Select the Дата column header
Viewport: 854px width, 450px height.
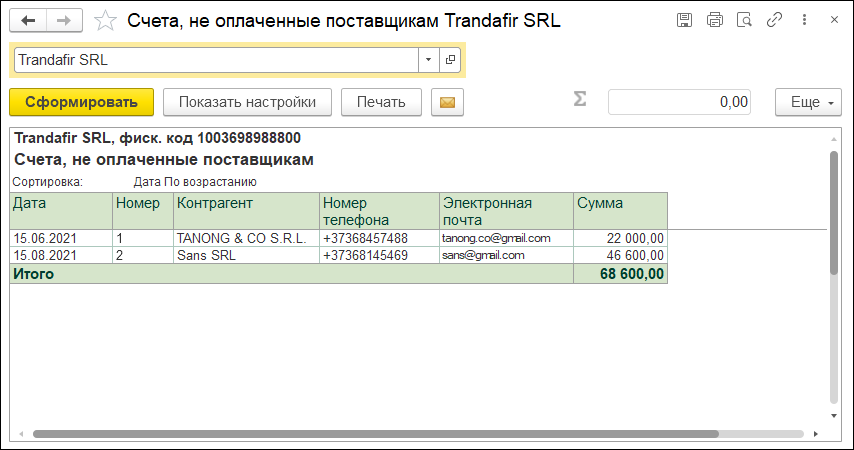coord(61,211)
